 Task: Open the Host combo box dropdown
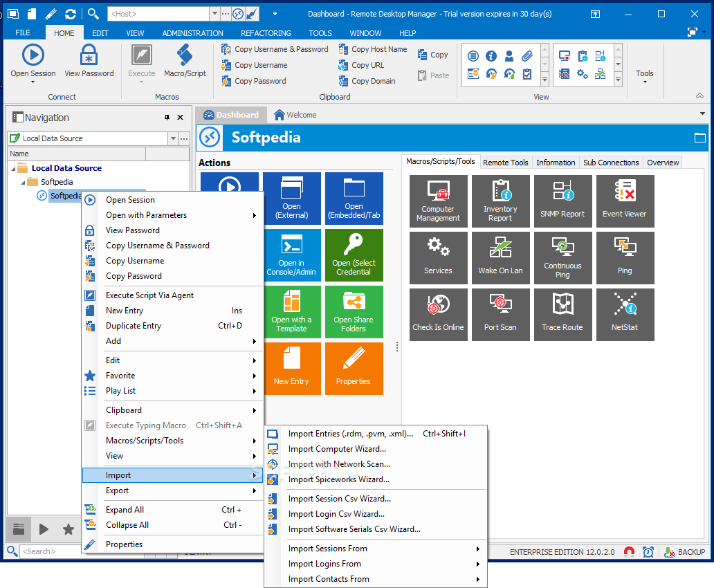[x=214, y=14]
